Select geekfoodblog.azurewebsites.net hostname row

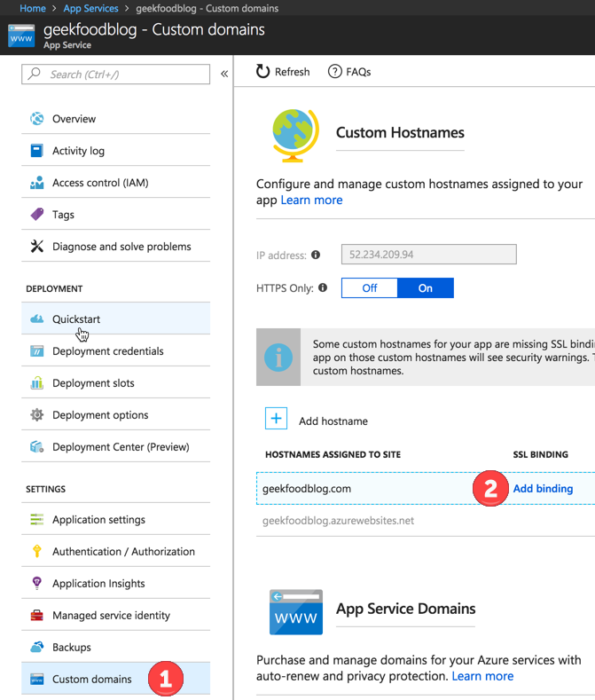coord(426,521)
